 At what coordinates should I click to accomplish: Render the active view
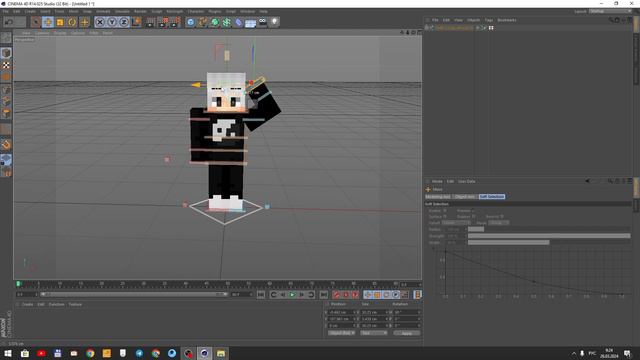tap(151, 22)
